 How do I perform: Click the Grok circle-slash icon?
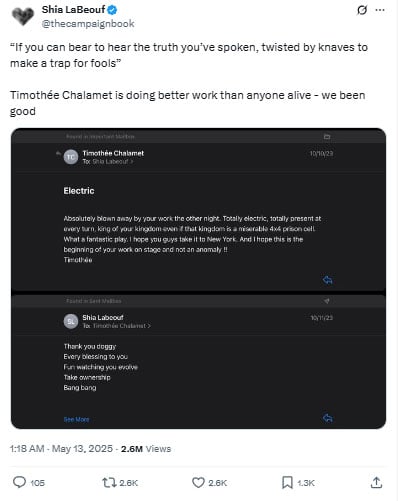[362, 10]
